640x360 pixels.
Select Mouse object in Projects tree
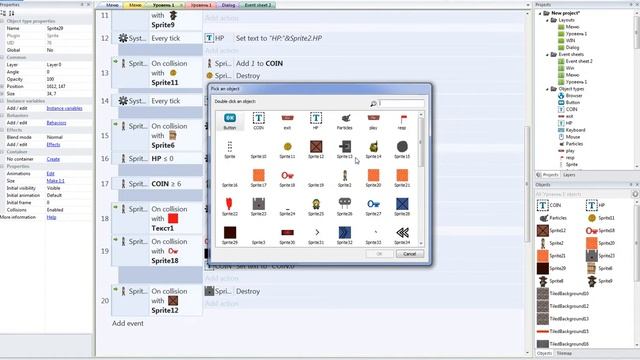pos(569,137)
